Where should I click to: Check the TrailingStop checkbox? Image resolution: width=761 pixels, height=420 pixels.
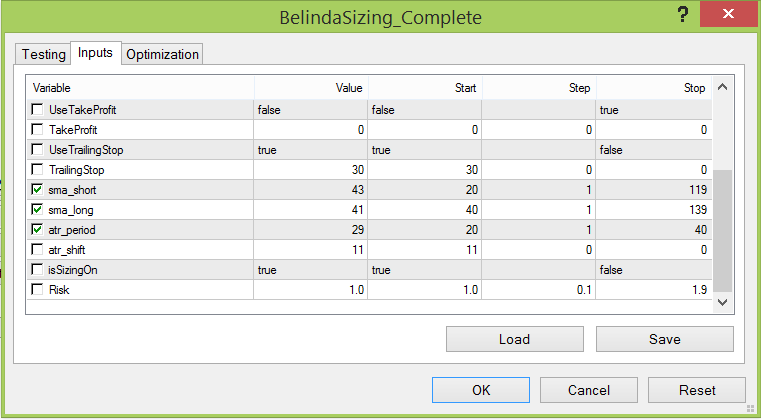click(x=37, y=169)
